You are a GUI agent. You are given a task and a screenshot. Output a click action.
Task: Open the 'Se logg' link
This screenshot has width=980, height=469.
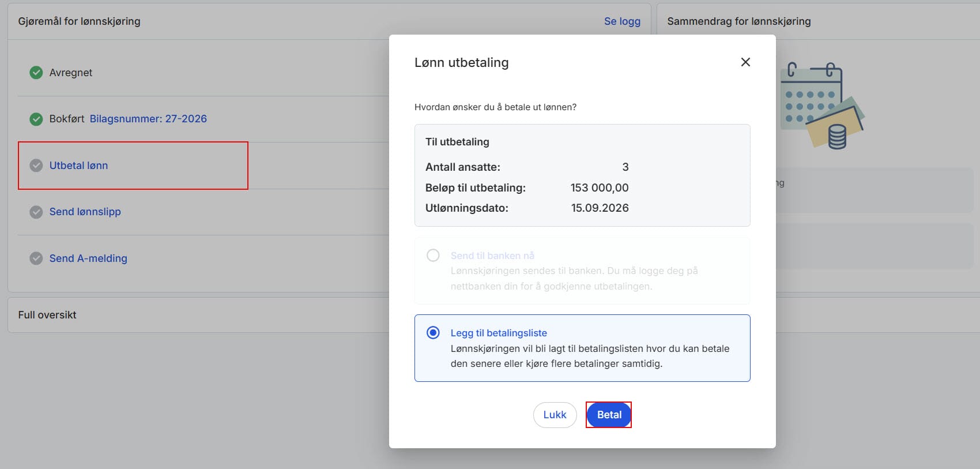[x=622, y=21]
